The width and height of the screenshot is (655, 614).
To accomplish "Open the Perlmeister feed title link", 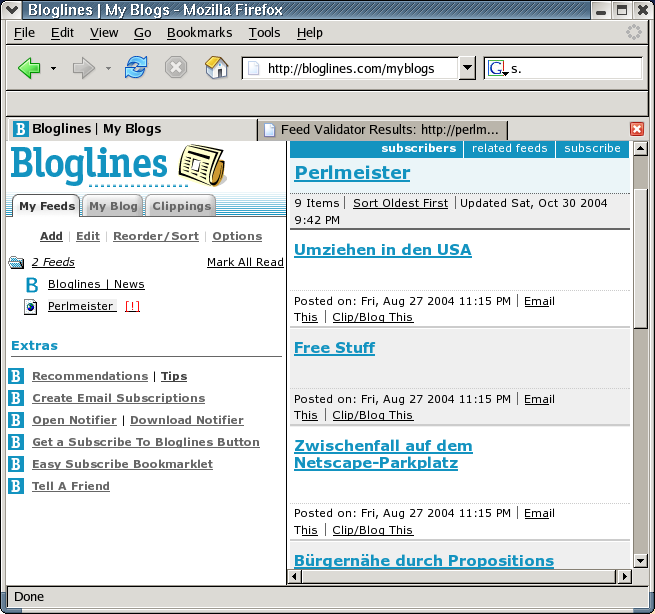I will point(352,173).
